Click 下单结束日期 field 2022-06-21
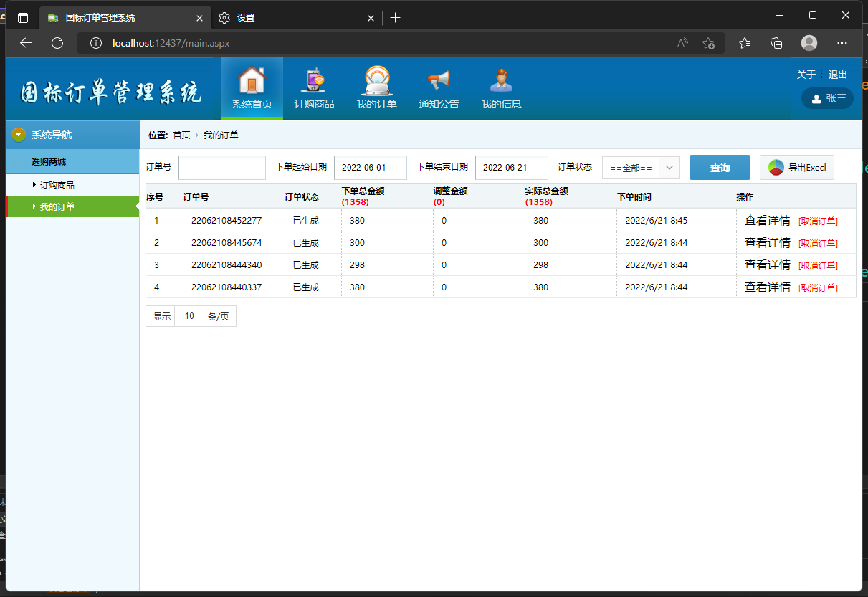Viewport: 868px width, 597px height. click(x=512, y=168)
